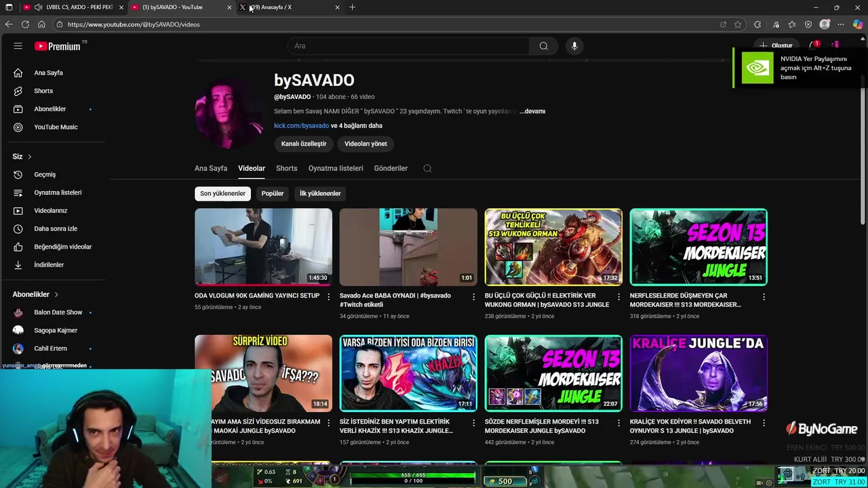Open options for NERFLESELERDE DÜŞMEYEN video
This screenshot has height=488, width=868.
tap(764, 297)
